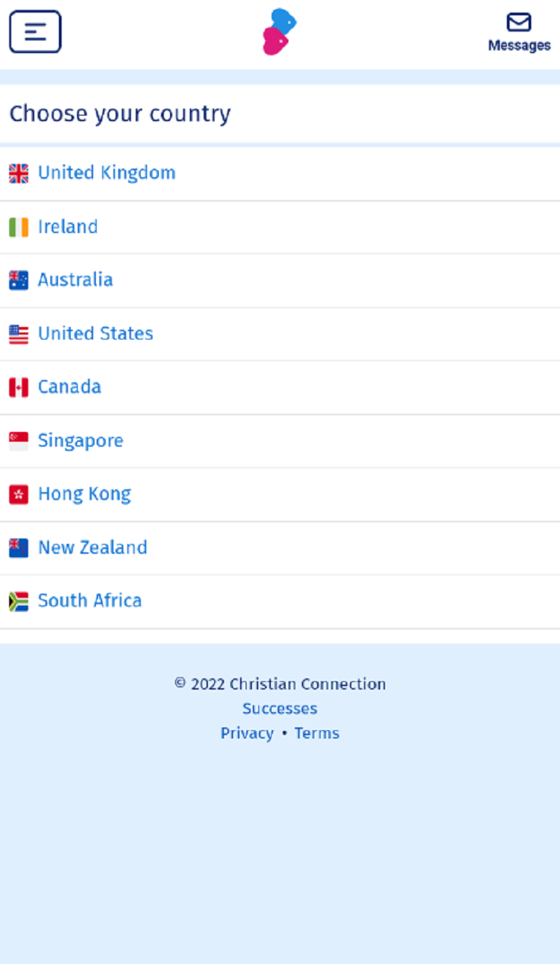
Task: Open the Successes footer link
Action: coord(280,708)
